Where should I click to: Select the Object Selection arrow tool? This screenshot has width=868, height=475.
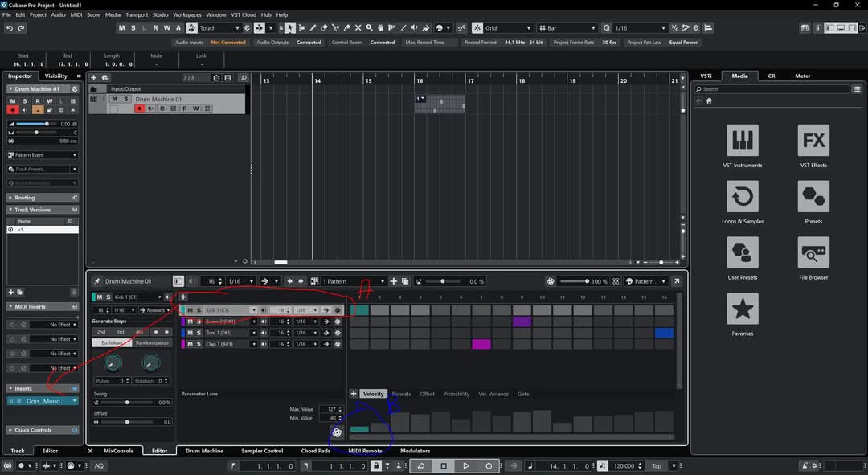pos(290,27)
